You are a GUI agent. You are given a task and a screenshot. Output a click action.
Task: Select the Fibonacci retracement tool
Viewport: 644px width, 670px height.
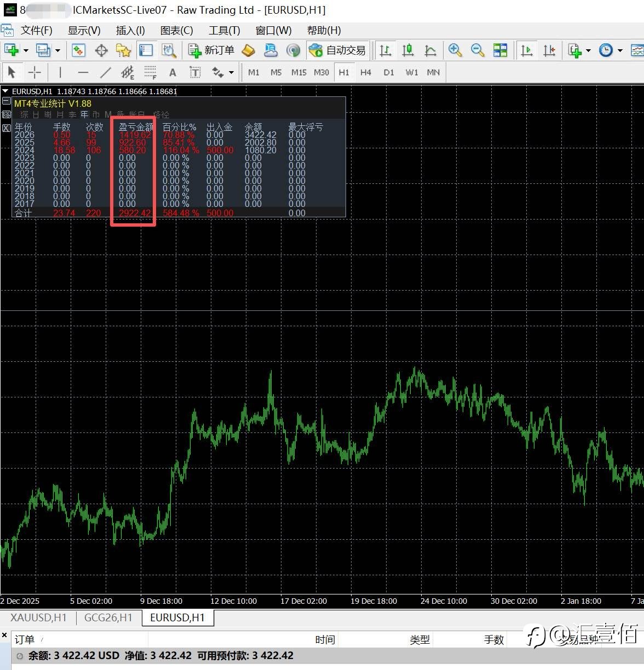150,72
